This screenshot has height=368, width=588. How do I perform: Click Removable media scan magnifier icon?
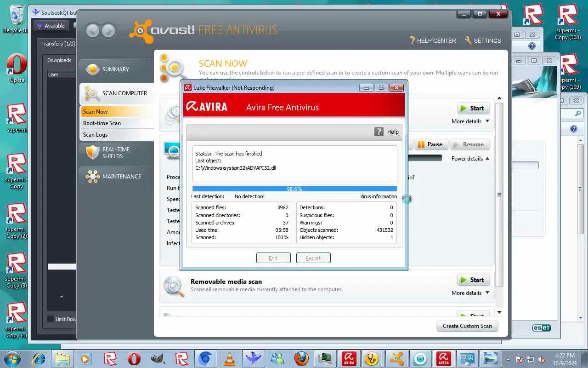coord(174,286)
